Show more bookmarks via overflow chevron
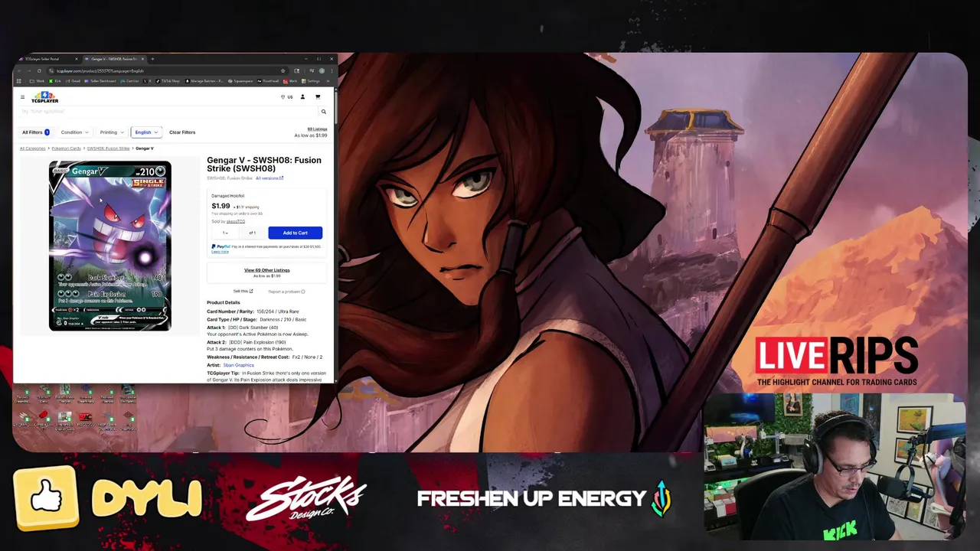 coord(328,81)
